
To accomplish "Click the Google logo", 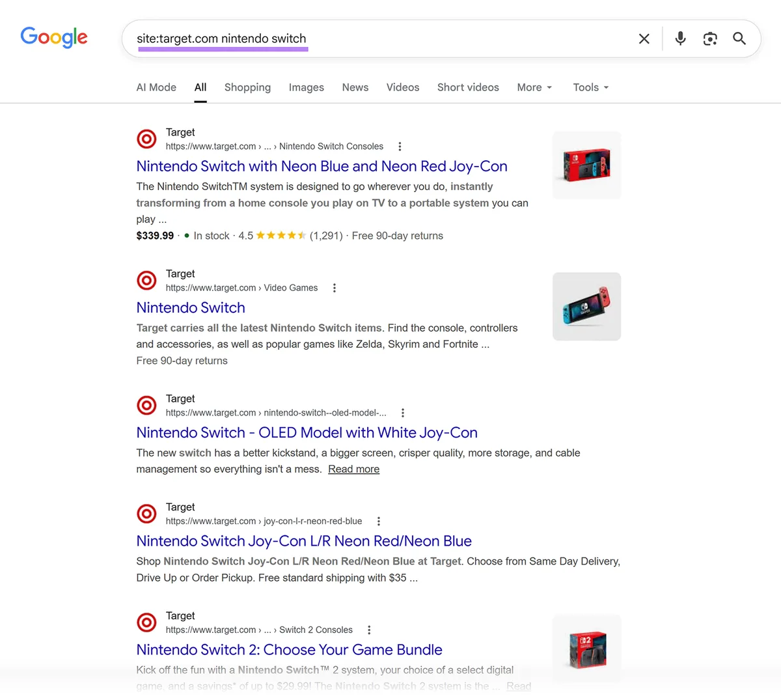I will [54, 37].
